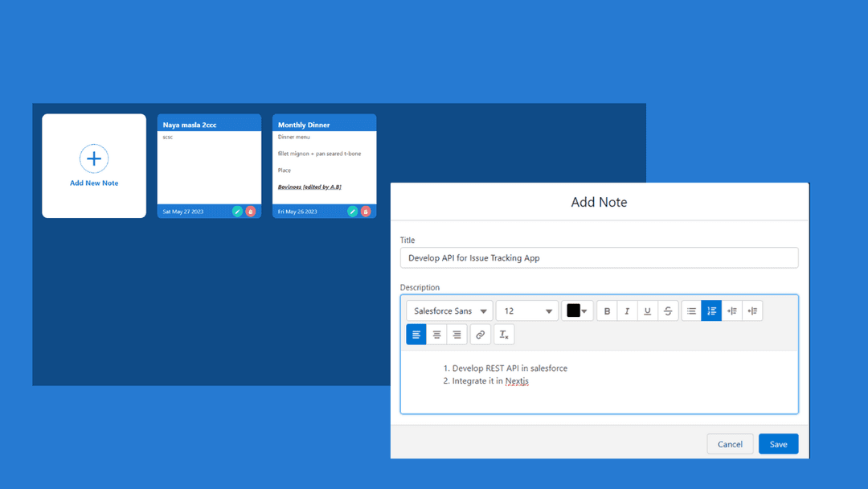Image resolution: width=868 pixels, height=489 pixels.
Task: Toggle bold formatting in the editor
Action: pyautogui.click(x=607, y=311)
